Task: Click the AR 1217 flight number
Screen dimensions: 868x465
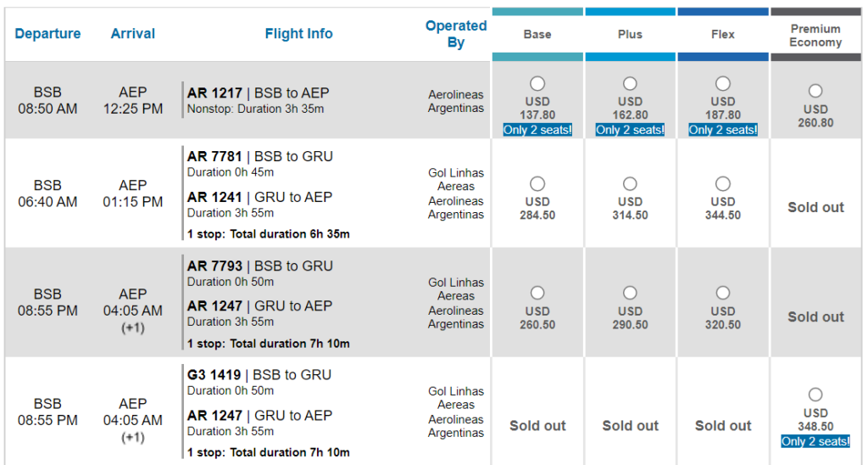Action: coord(214,93)
